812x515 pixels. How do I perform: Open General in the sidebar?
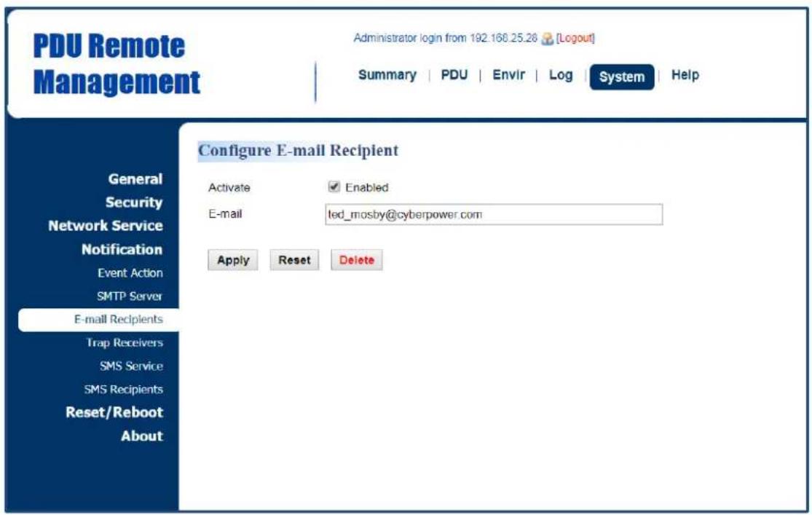pyautogui.click(x=135, y=179)
